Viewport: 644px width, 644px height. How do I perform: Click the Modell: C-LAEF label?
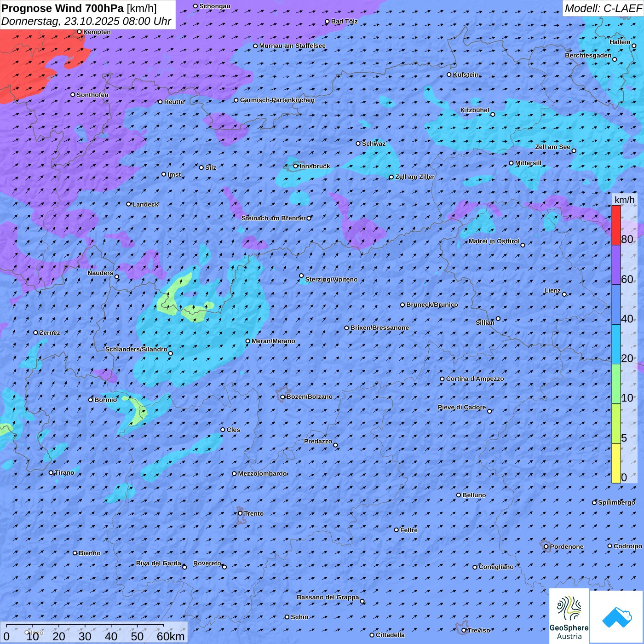pyautogui.click(x=603, y=8)
